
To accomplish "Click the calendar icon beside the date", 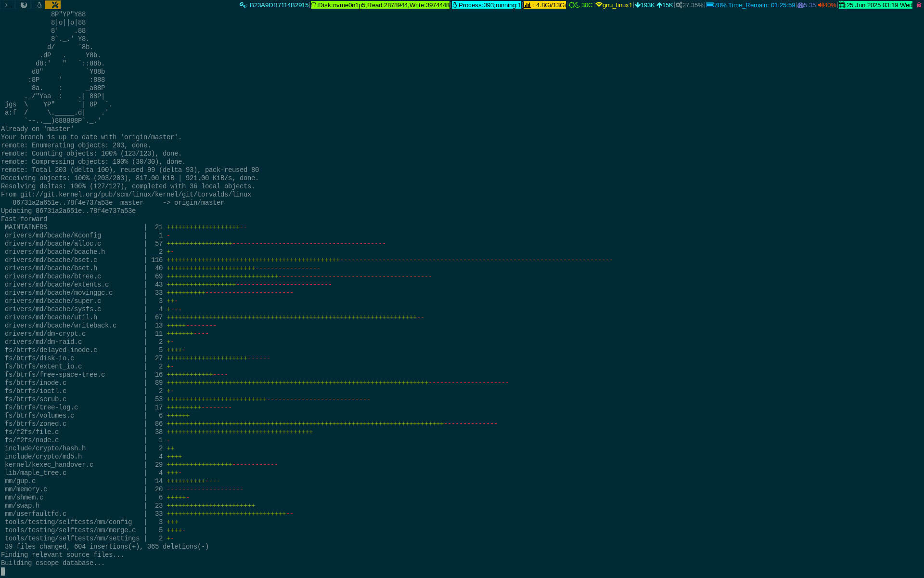I will [842, 5].
